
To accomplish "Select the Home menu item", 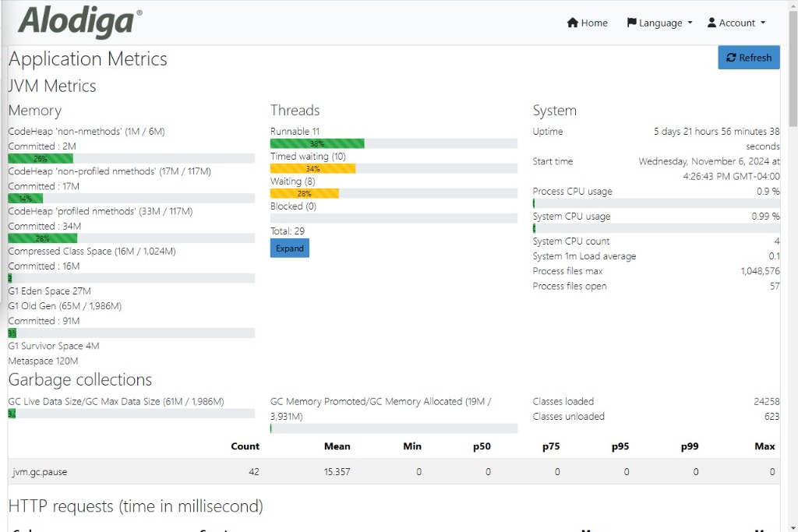I will [587, 23].
